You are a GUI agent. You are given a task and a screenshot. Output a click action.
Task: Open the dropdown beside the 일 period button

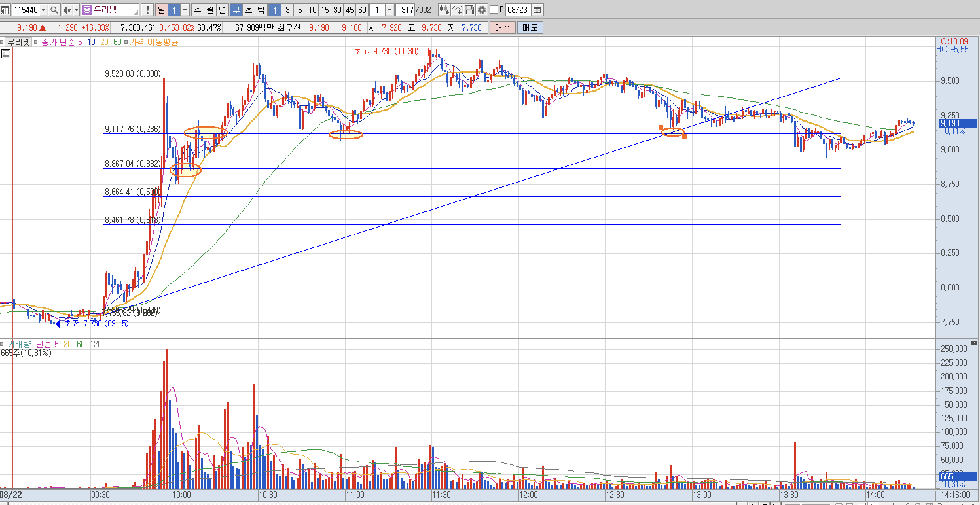pos(185,10)
